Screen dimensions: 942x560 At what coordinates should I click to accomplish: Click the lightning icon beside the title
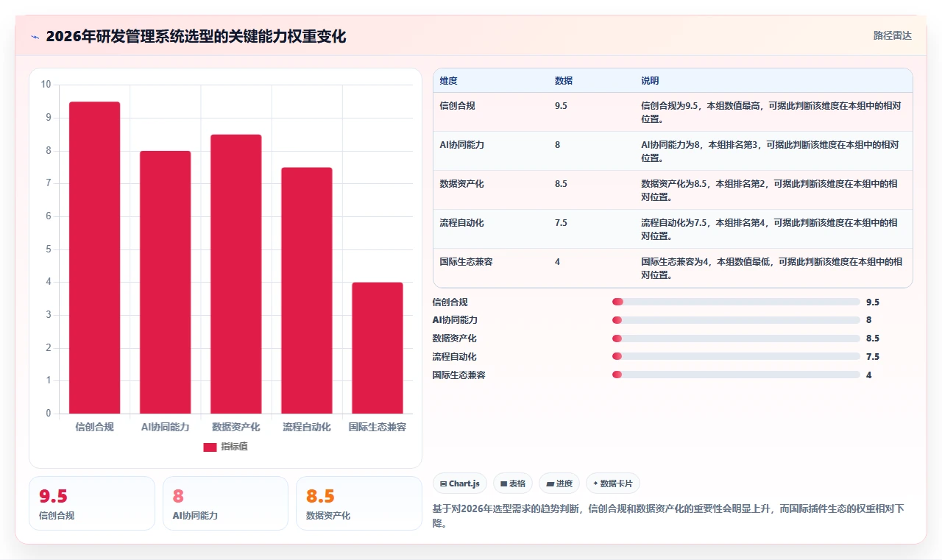pos(35,36)
